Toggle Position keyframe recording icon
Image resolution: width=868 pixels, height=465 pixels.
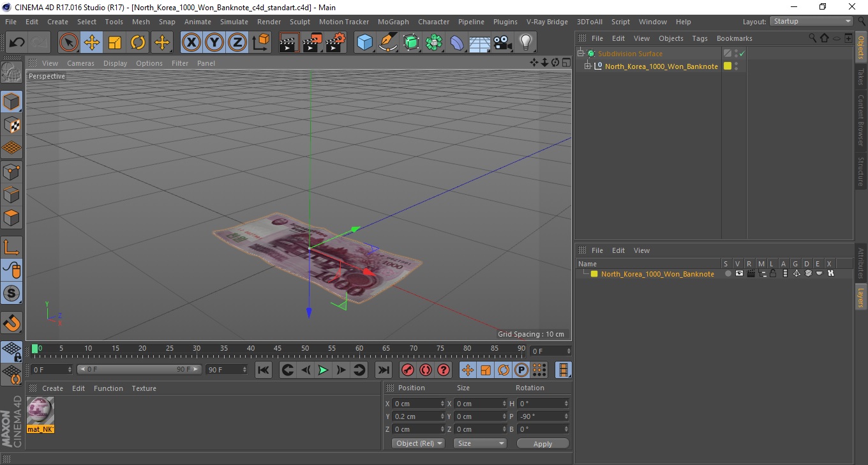(468, 370)
